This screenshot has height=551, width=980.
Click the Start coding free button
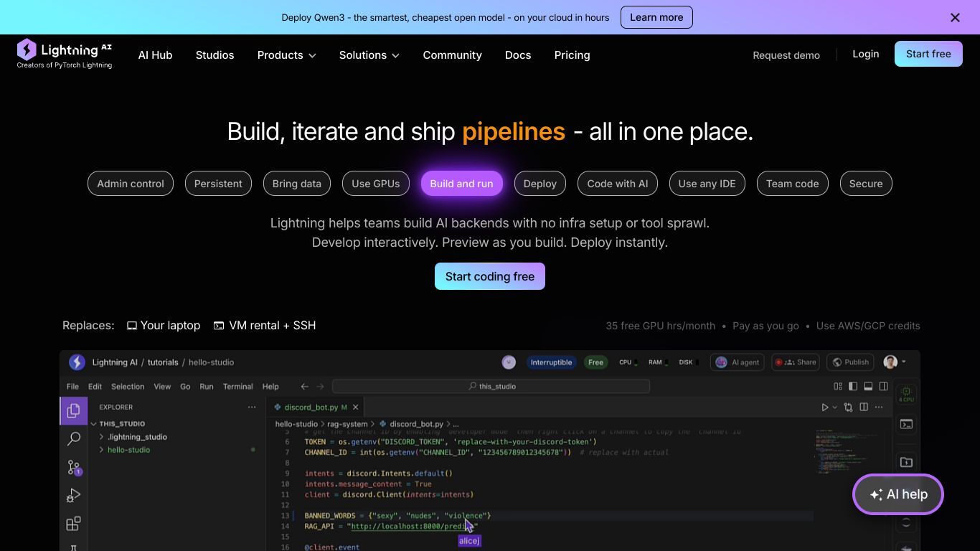[489, 276]
